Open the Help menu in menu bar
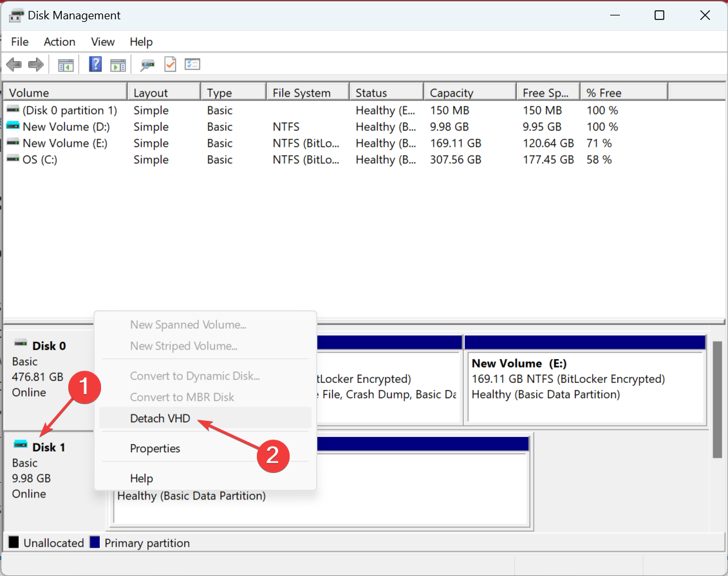The width and height of the screenshot is (728, 576). [141, 42]
